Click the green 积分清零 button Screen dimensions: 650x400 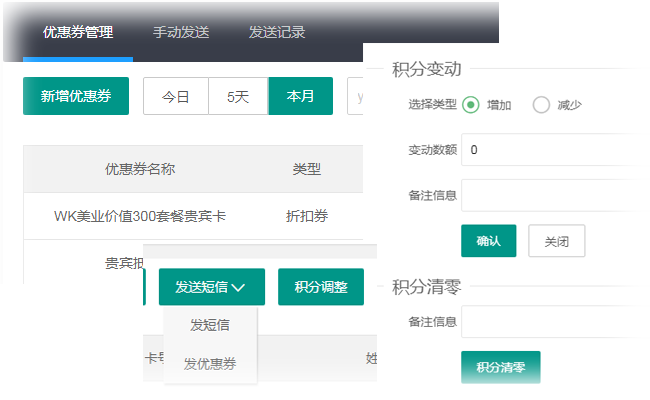[500, 367]
